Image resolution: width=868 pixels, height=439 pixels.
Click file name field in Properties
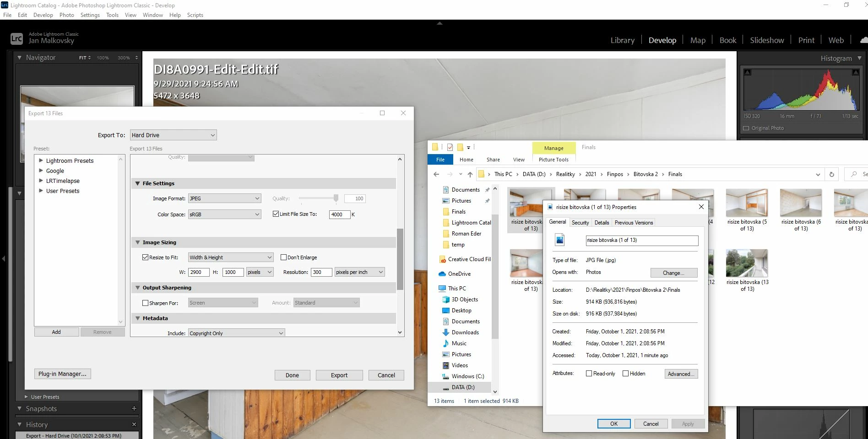point(642,241)
